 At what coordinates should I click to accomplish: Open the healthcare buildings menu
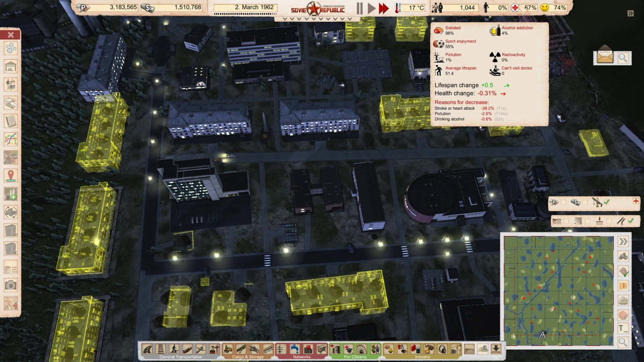pos(348,349)
